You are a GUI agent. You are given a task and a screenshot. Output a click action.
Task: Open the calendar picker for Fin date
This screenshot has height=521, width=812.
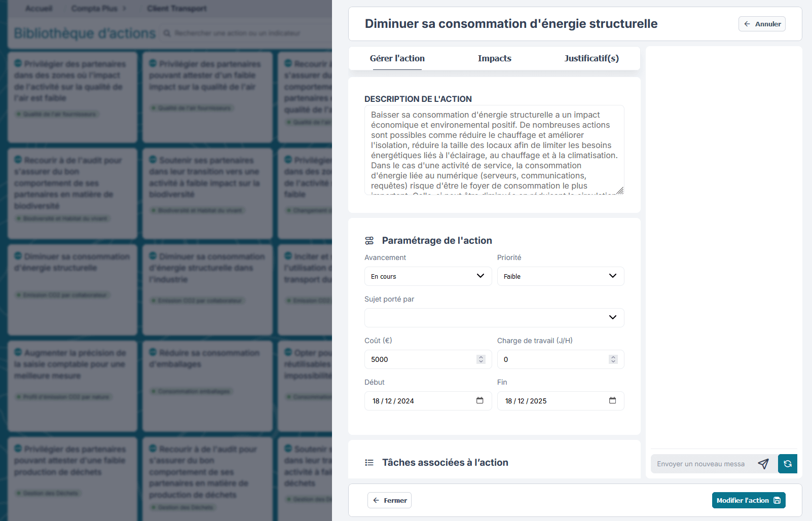click(x=612, y=400)
